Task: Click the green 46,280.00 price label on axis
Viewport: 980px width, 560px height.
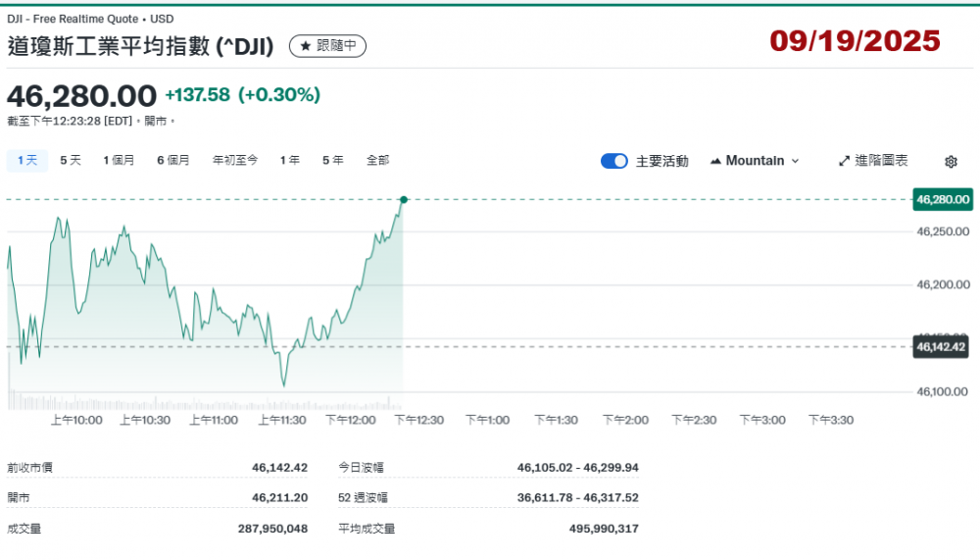Action: click(x=942, y=199)
